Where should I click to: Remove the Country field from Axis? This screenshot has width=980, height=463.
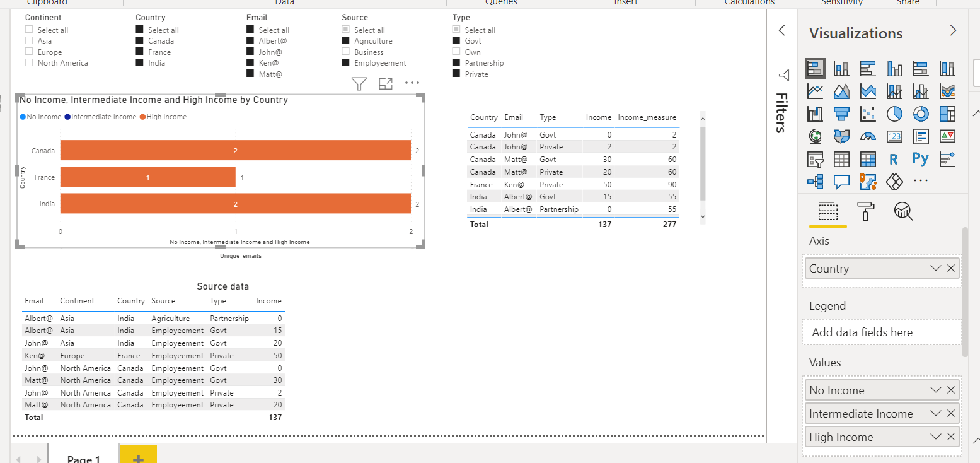click(x=951, y=269)
